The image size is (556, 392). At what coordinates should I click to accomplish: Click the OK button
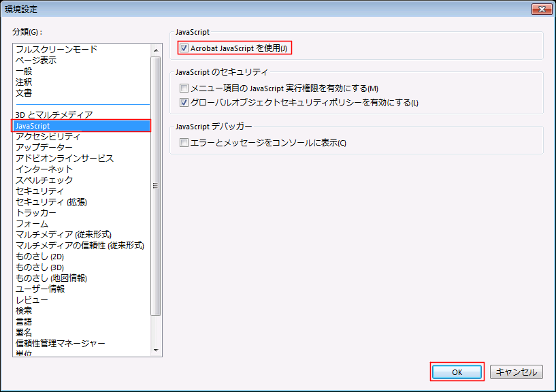[x=457, y=372]
